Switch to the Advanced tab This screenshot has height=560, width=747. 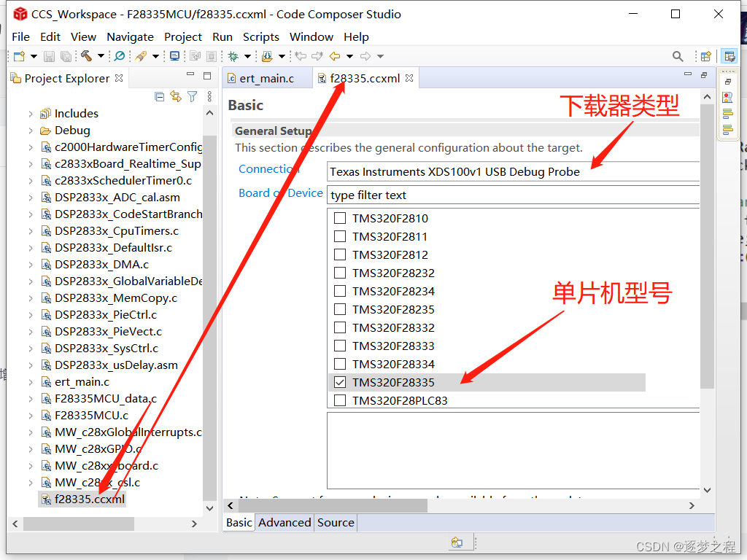click(285, 522)
